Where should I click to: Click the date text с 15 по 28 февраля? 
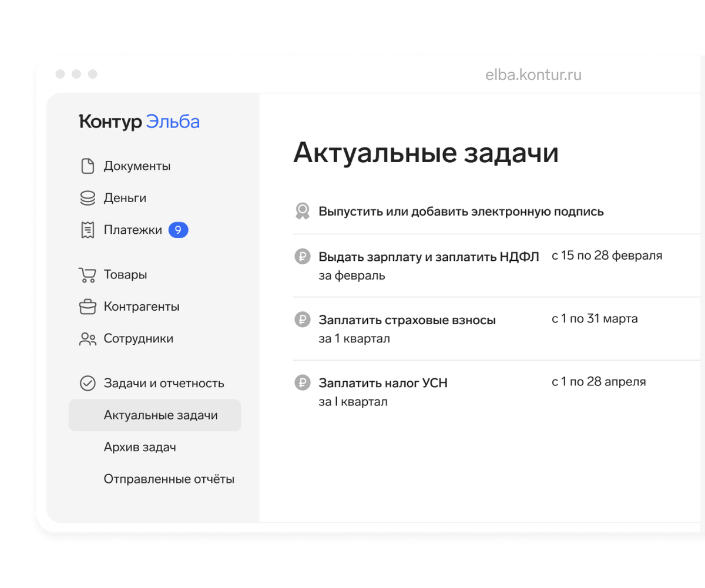click(607, 256)
